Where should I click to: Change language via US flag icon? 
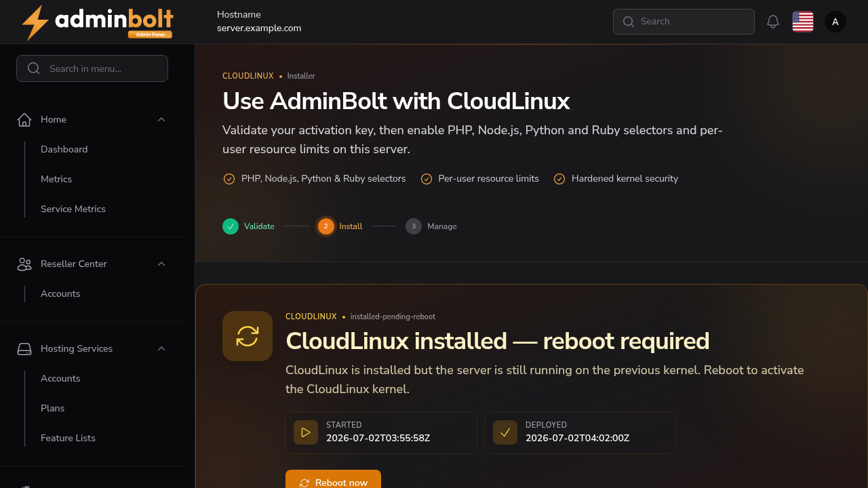click(x=803, y=22)
